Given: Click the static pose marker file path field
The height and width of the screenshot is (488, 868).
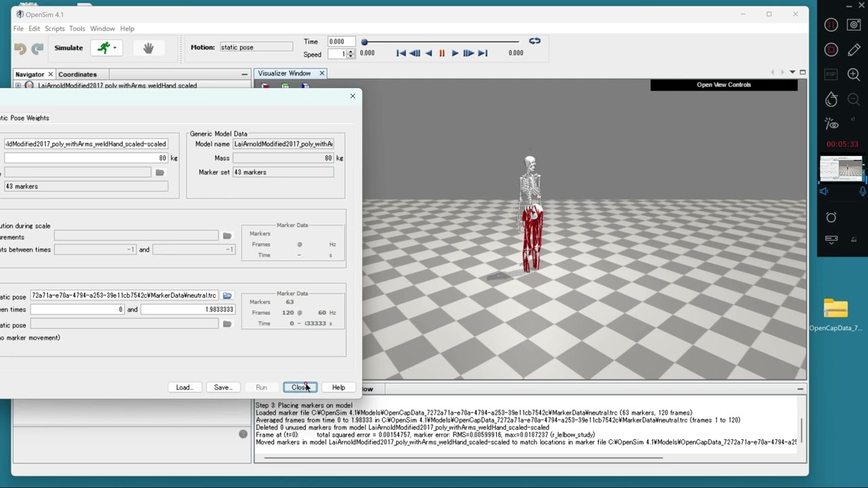Looking at the screenshot, I should [124, 296].
